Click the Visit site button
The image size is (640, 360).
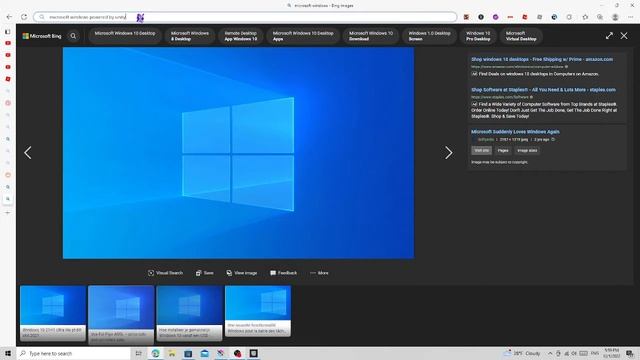[482, 151]
